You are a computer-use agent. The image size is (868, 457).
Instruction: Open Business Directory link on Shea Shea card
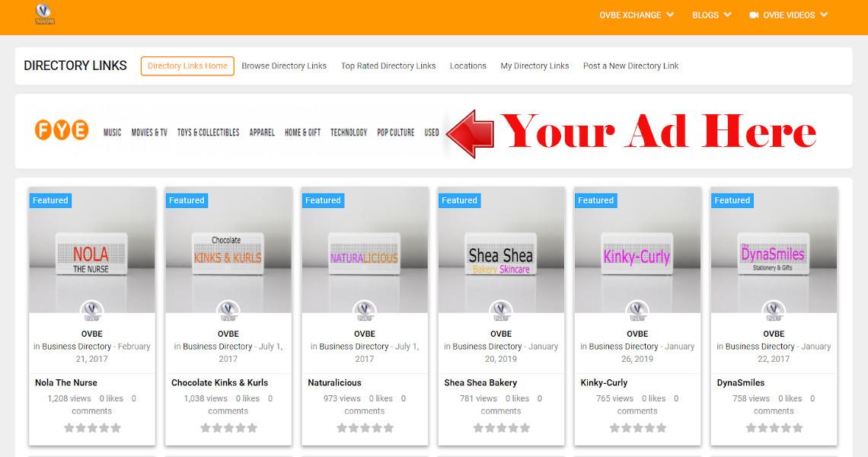487,347
